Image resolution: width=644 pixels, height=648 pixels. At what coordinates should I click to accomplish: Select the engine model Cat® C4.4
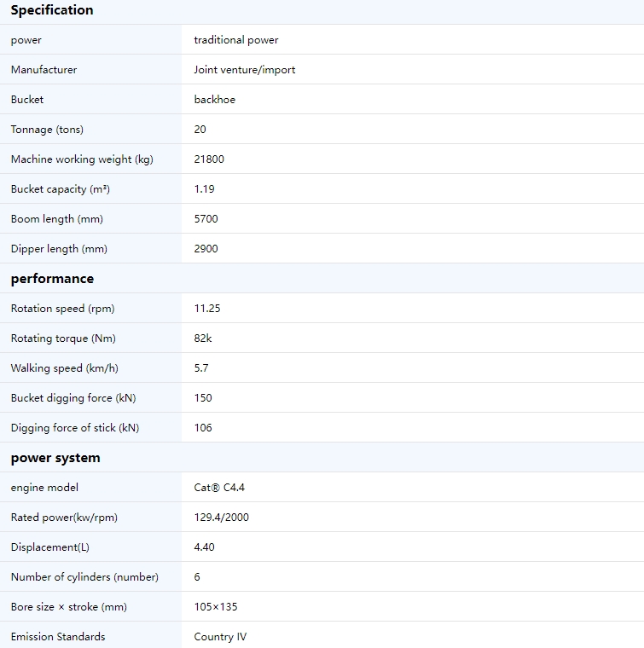point(219,487)
